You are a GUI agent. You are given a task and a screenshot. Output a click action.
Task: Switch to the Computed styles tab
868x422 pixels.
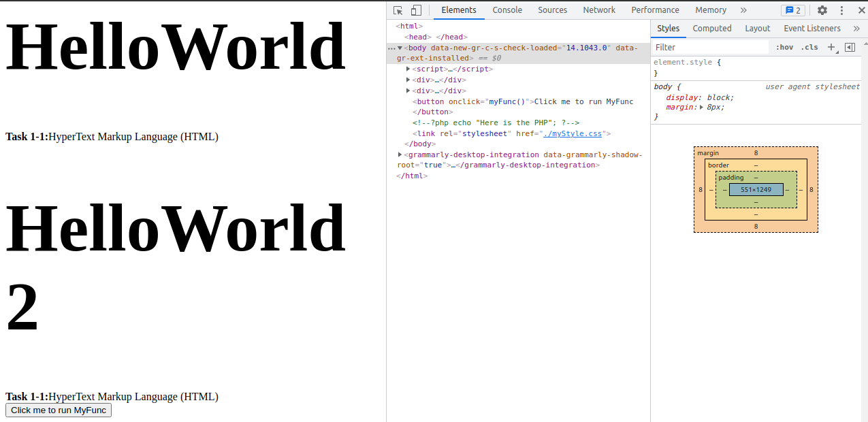click(x=711, y=29)
